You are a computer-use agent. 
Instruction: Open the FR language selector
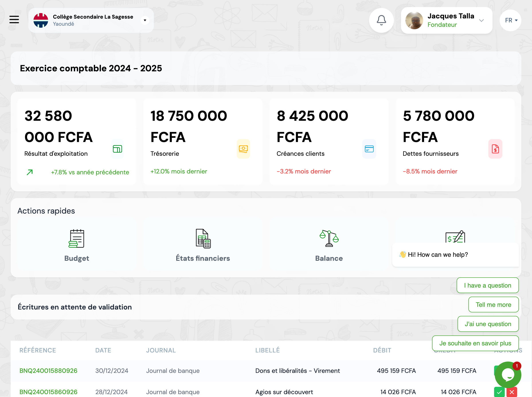click(x=510, y=20)
